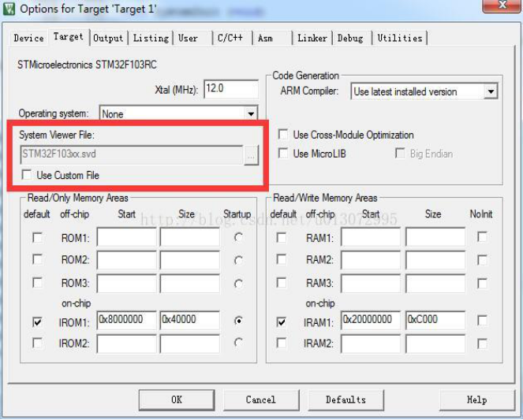Go to the Linker tab
Image resolution: width=523 pixels, height=420 pixels.
[x=312, y=38]
